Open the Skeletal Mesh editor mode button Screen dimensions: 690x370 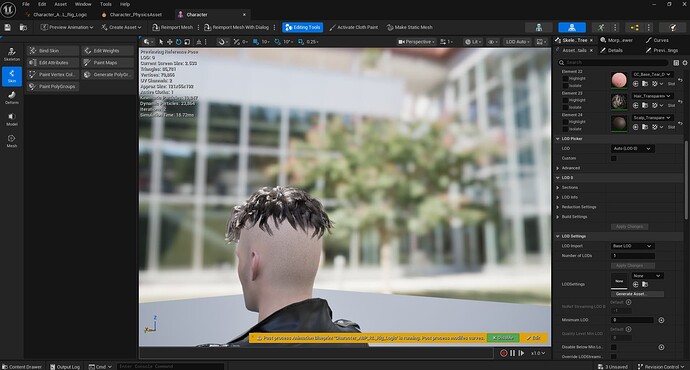[572, 27]
